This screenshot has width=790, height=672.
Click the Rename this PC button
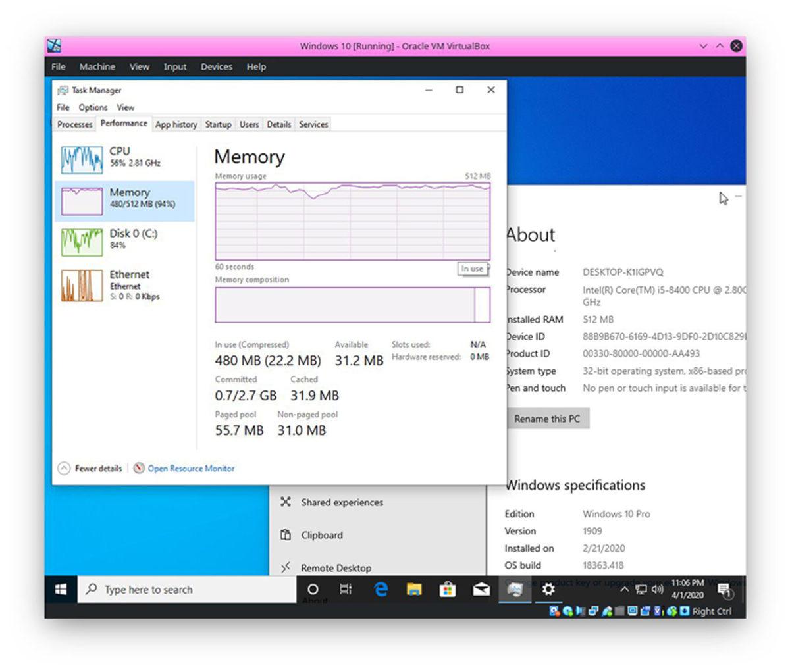click(x=547, y=419)
